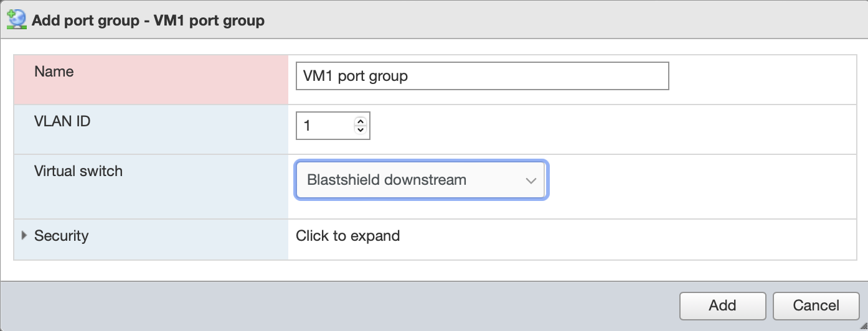Click the 'Add port group - VM1 port group' title
The height and width of the screenshot is (331, 868).
(148, 21)
